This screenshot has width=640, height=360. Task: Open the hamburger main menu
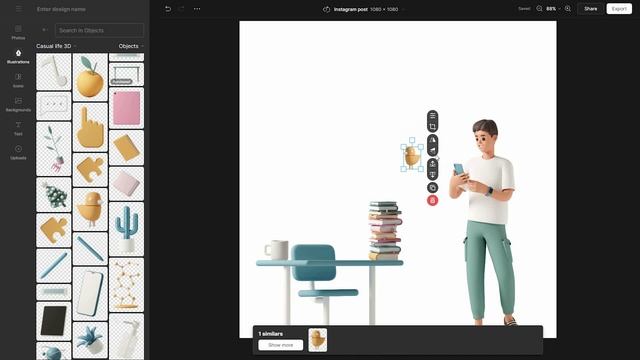coord(18,9)
